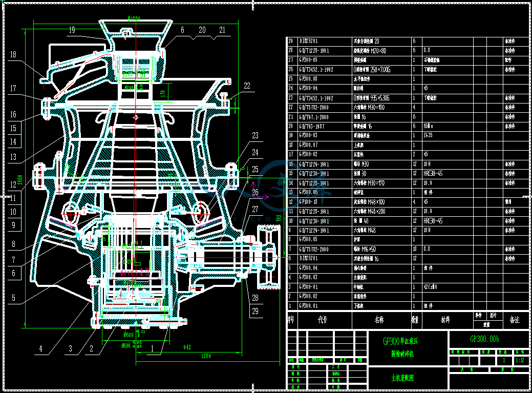Viewport: 532px width, 393px height.
Task: Click part callout number 3 on the drawing
Action: coord(71,348)
